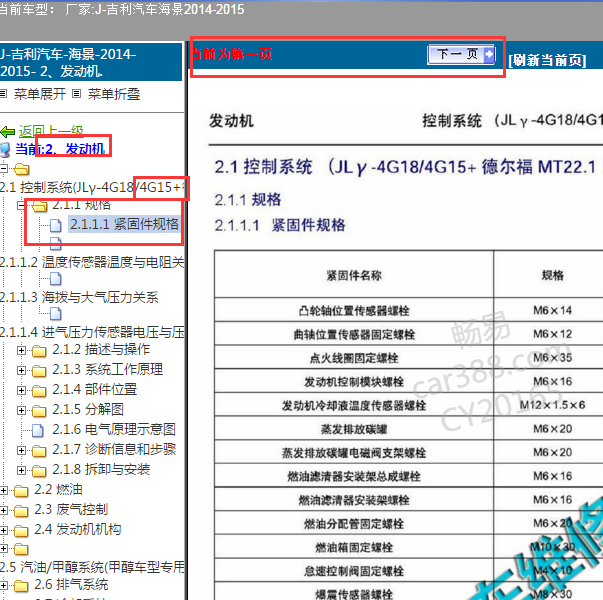Click folder icon for 2.4 发动机机构
Image resolution: width=603 pixels, height=600 pixels.
click(21, 531)
